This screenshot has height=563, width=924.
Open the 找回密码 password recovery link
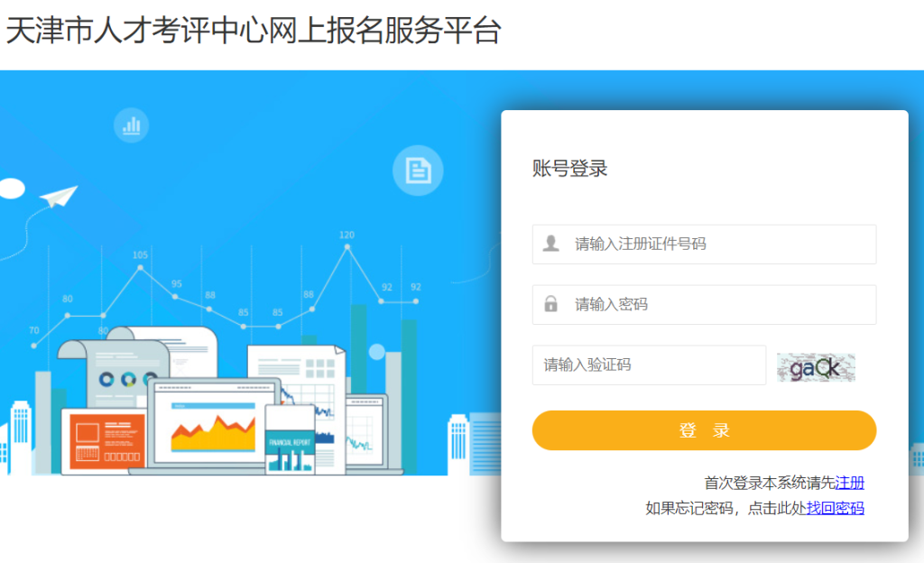835,508
